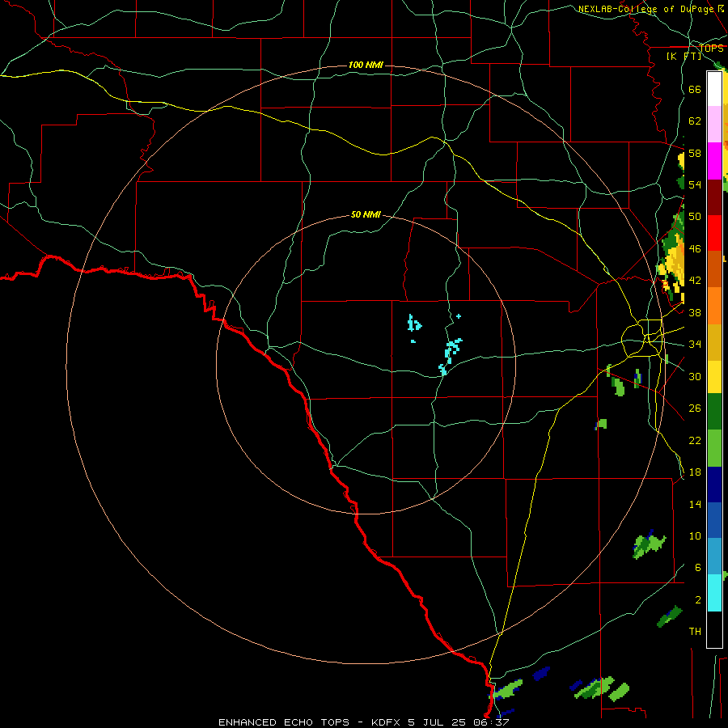Click the bright red 46-50 kft swatch
Image resolution: width=728 pixels, height=728 pixels.
coord(714,233)
